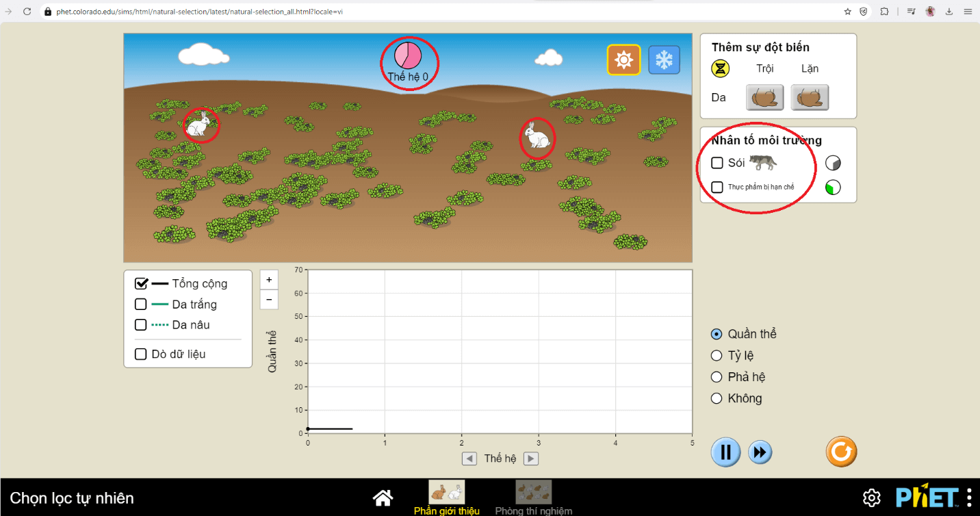
Task: Select the Phả hệ radio option
Action: [x=717, y=377]
